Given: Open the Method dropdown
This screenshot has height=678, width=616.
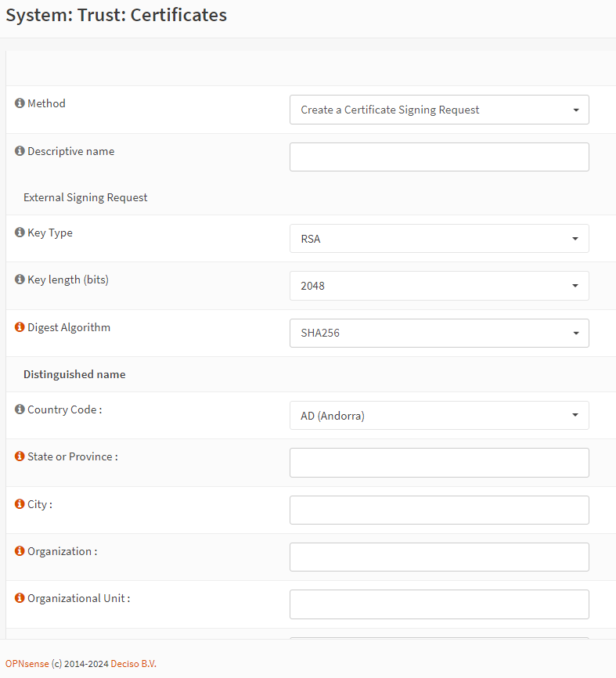Looking at the screenshot, I should pos(439,110).
